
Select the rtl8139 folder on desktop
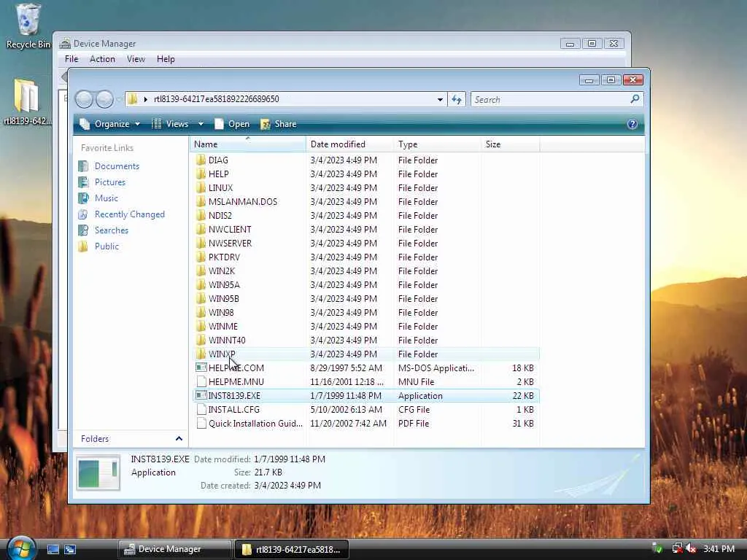(26, 101)
